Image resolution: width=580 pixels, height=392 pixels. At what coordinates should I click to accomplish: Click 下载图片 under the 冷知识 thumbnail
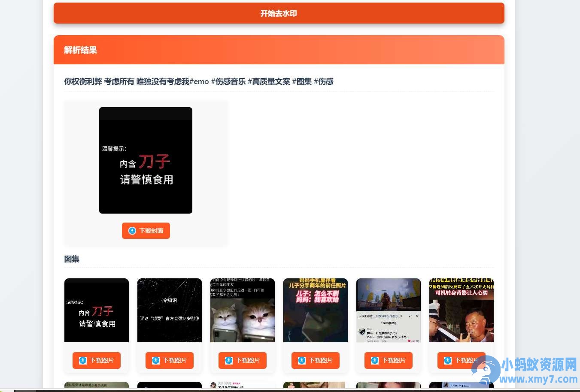click(x=170, y=360)
